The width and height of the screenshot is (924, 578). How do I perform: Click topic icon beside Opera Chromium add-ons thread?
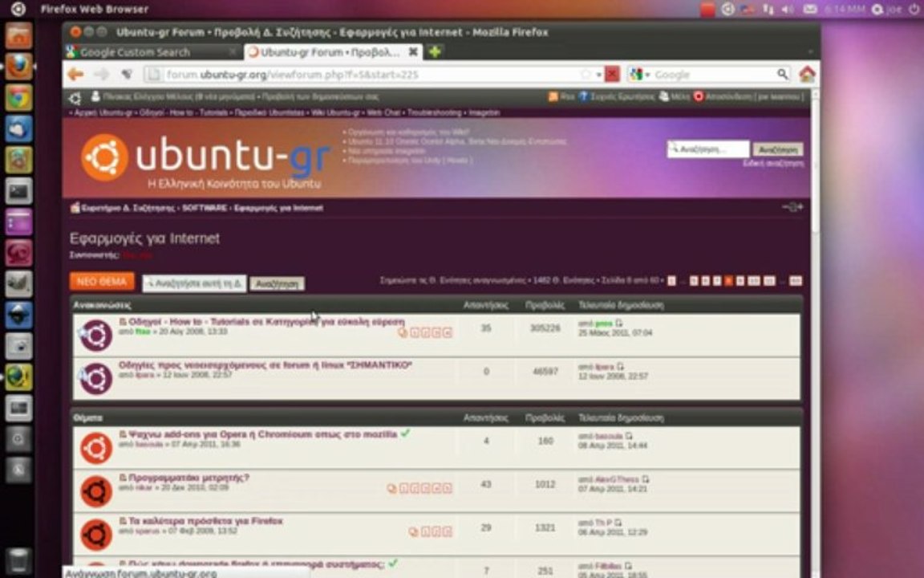pyautogui.click(x=96, y=448)
